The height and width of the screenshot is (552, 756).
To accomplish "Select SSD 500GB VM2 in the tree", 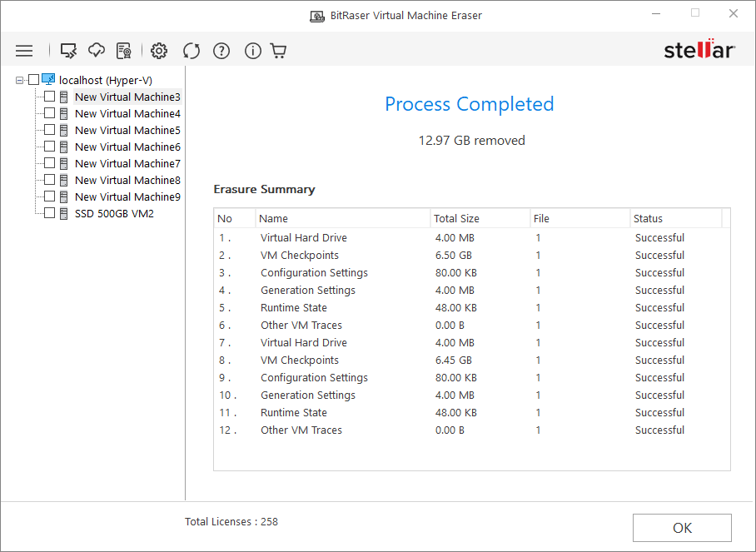I will tap(114, 214).
